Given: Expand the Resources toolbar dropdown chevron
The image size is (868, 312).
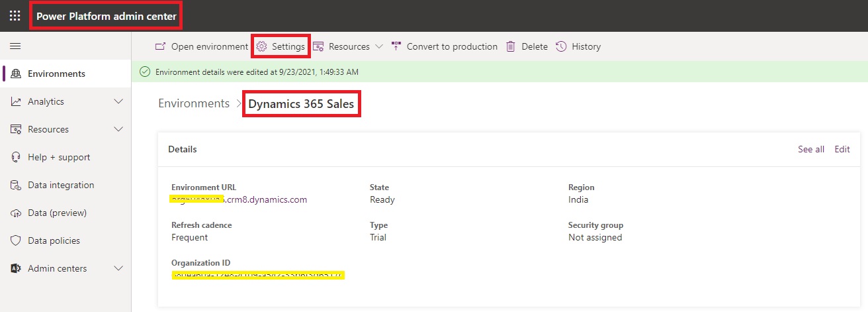Looking at the screenshot, I should point(379,46).
